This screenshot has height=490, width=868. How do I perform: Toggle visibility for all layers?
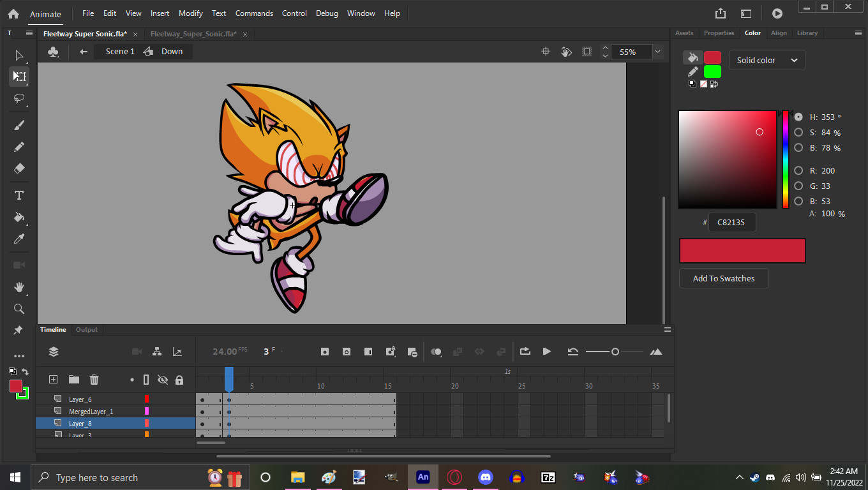[x=163, y=380]
